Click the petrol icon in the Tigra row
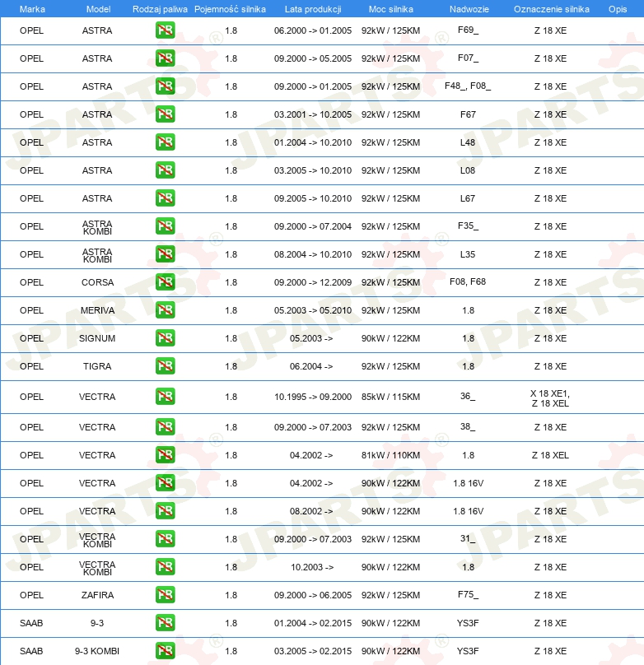Screen dimensions: 644x665 [165, 366]
